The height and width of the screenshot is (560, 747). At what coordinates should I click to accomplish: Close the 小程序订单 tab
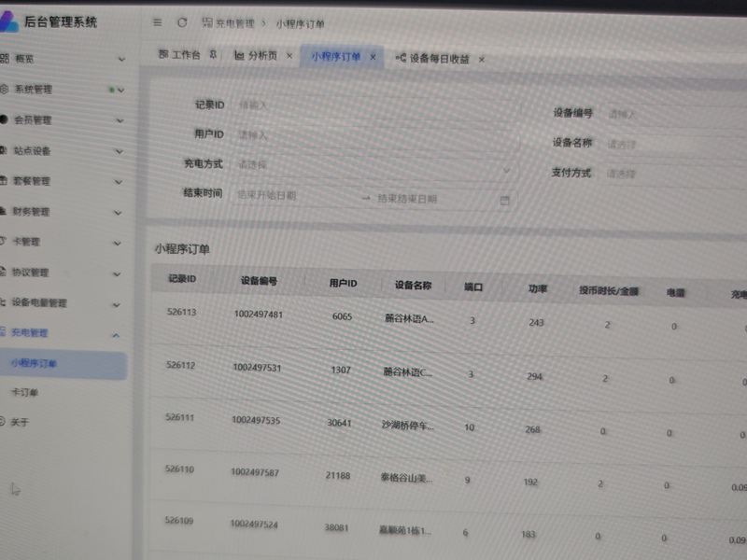373,57
